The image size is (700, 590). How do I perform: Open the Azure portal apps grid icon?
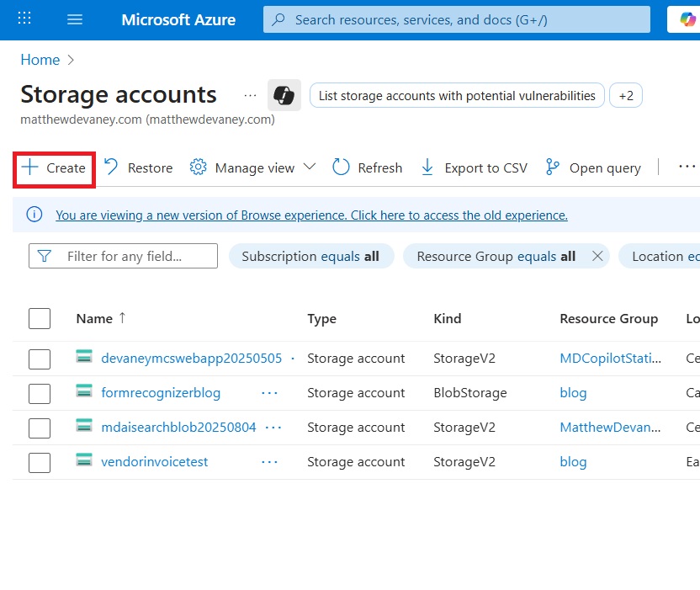24,19
